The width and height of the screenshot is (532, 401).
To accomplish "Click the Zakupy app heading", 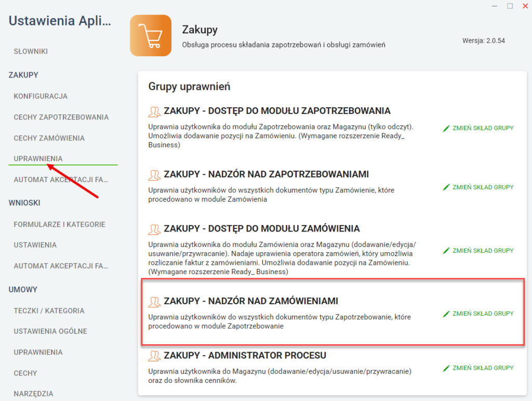I will coord(200,30).
